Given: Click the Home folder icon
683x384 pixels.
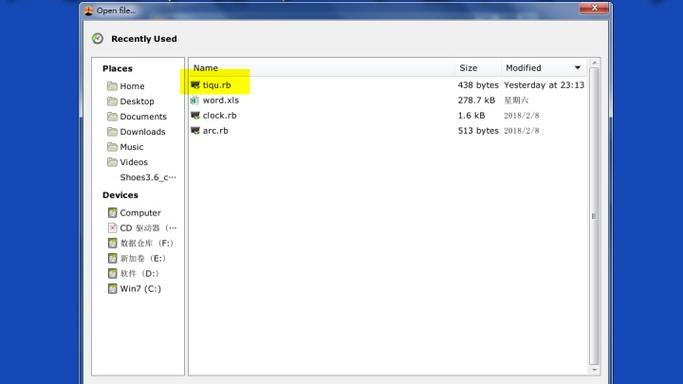Looking at the screenshot, I should tap(112, 86).
